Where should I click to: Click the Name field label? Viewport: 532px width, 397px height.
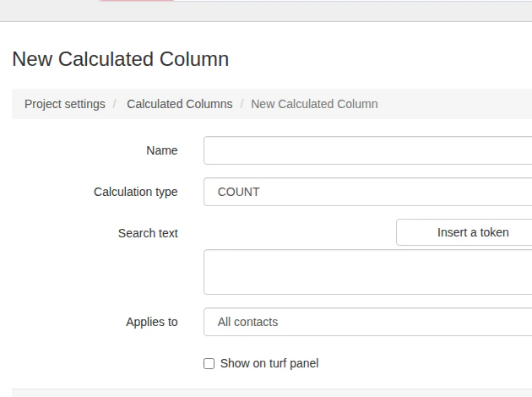(x=162, y=150)
